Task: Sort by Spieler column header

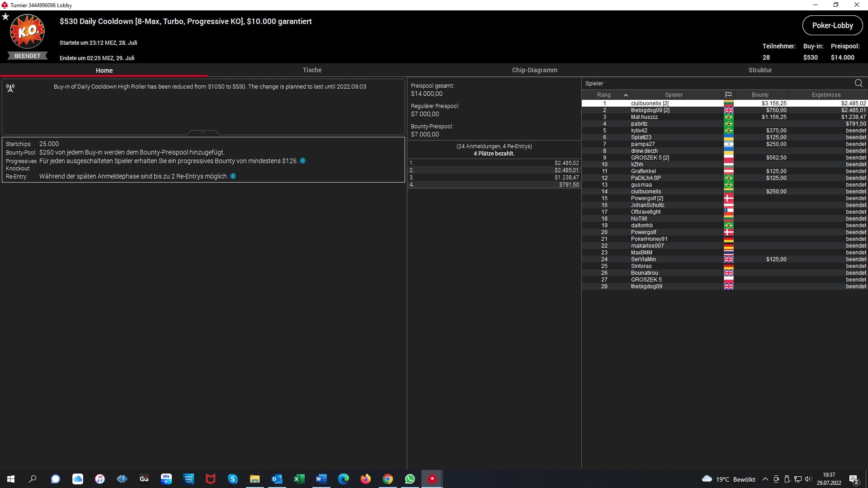Action: [x=674, y=95]
